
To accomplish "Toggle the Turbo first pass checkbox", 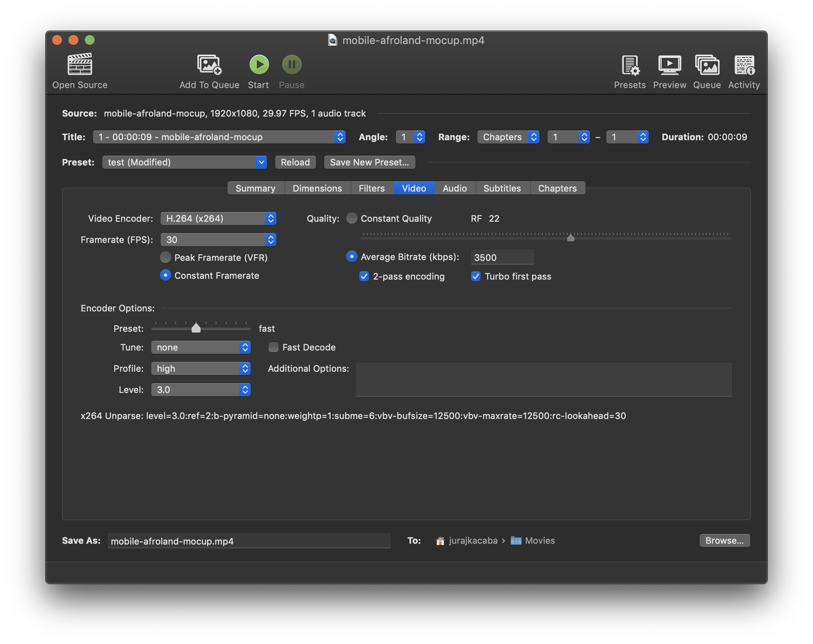I will [475, 276].
